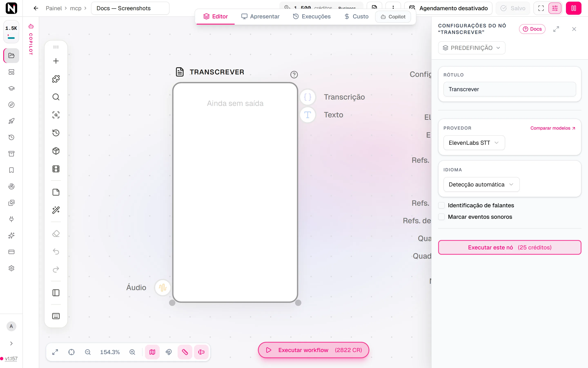Screen dimensions: 588x368
Task: Click the Áudio input port icon
Action: coord(163,287)
